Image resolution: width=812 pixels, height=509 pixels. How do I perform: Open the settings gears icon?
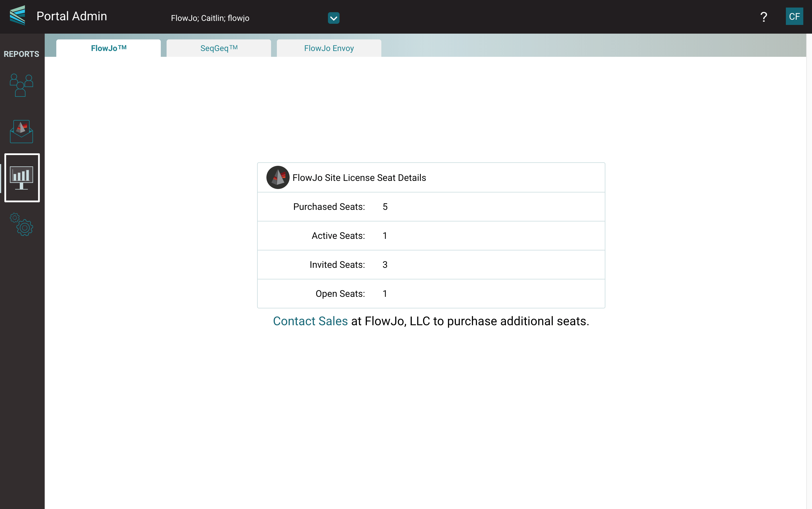coord(21,225)
